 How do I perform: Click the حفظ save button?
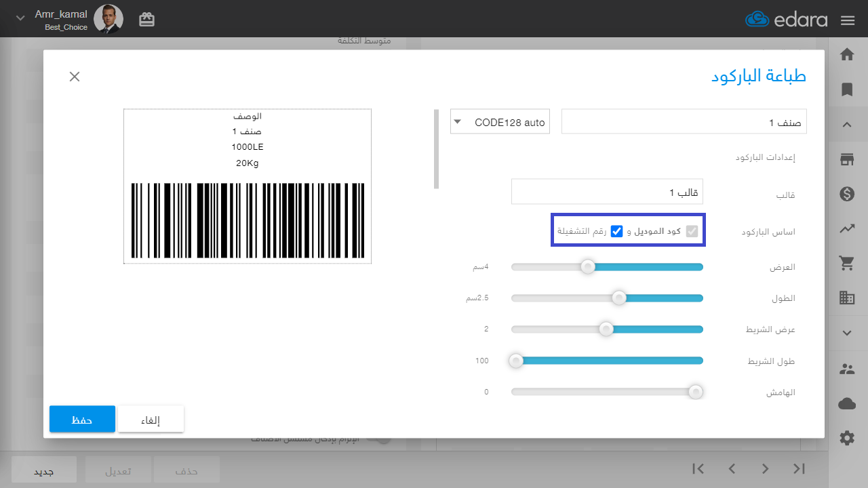(82, 420)
